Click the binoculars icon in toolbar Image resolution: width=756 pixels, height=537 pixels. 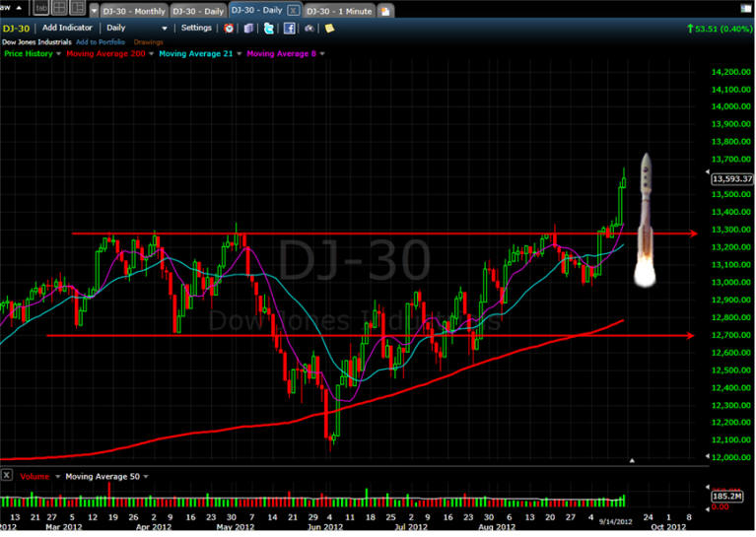click(x=309, y=29)
